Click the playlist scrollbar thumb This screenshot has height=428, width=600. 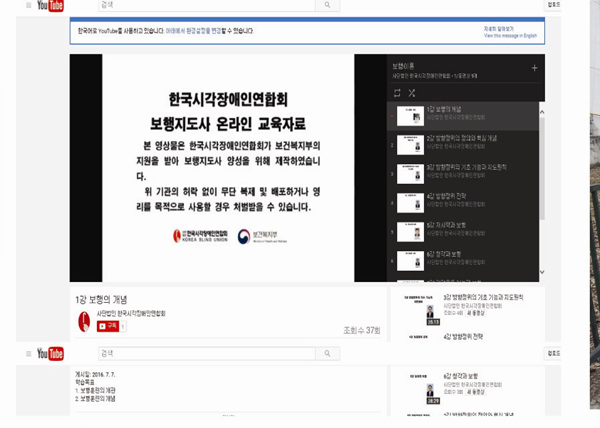click(542, 168)
